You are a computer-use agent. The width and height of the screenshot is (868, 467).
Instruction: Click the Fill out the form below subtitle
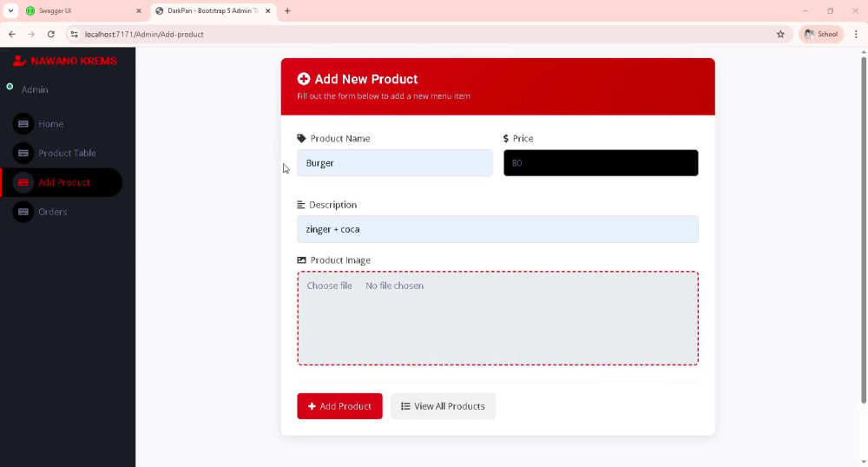[x=384, y=96]
